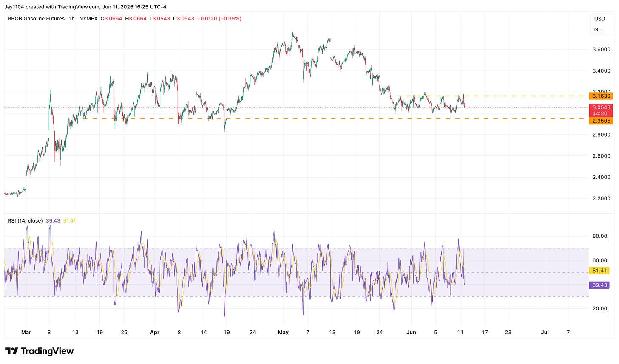Viewport: 619px width, 364px height.
Task: Click the price change −0.0120 (−0.39%) text
Action: (x=219, y=19)
